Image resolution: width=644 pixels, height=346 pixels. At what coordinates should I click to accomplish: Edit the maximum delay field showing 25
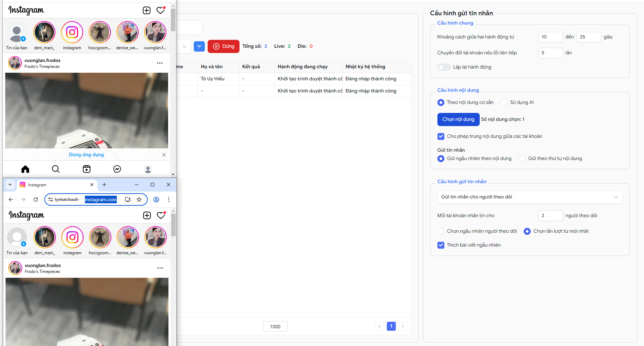(589, 37)
